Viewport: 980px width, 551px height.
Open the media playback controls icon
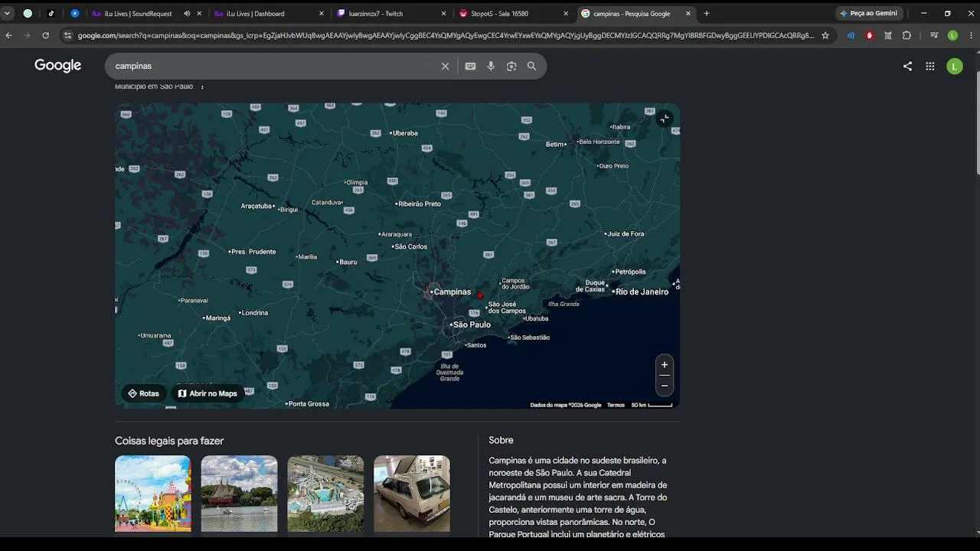(934, 35)
